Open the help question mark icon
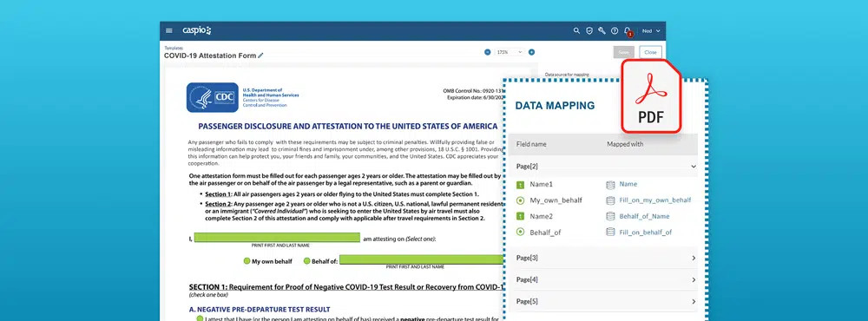 click(615, 31)
